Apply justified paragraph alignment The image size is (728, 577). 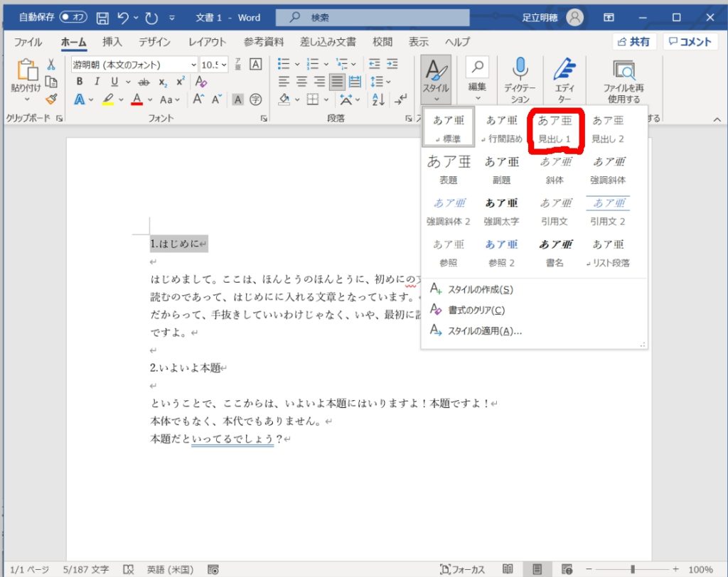tap(337, 82)
